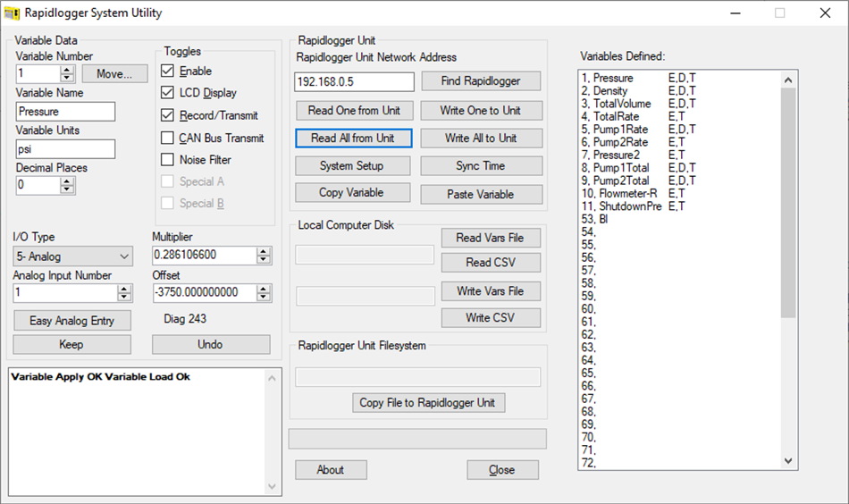Open the About dialog

[x=331, y=470]
